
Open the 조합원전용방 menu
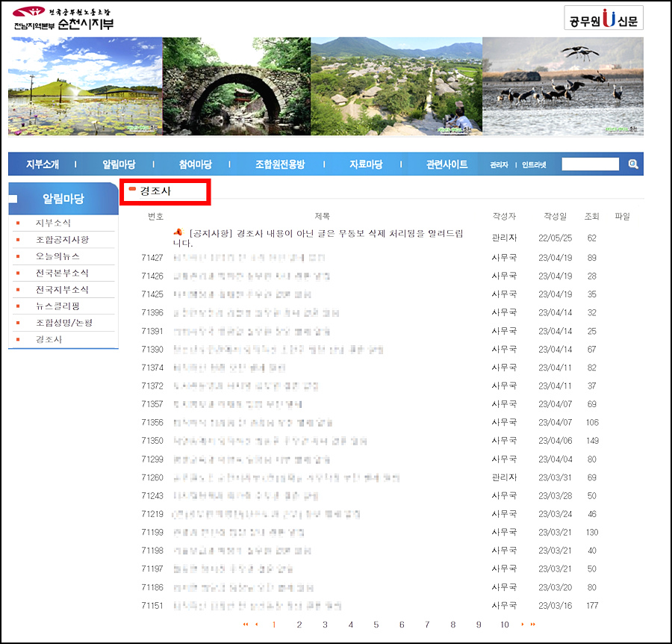[280, 164]
